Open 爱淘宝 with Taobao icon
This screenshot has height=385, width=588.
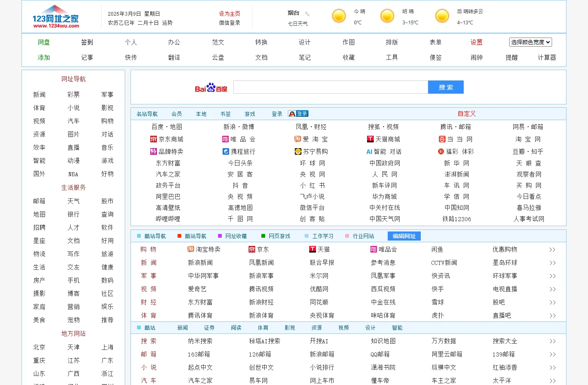[311, 139]
